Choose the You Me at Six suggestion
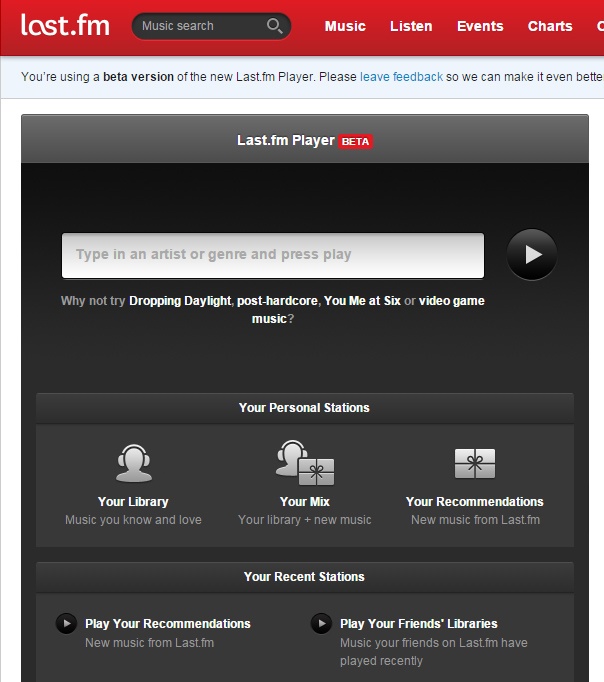Image resolution: width=604 pixels, height=682 pixels. pyautogui.click(x=362, y=301)
